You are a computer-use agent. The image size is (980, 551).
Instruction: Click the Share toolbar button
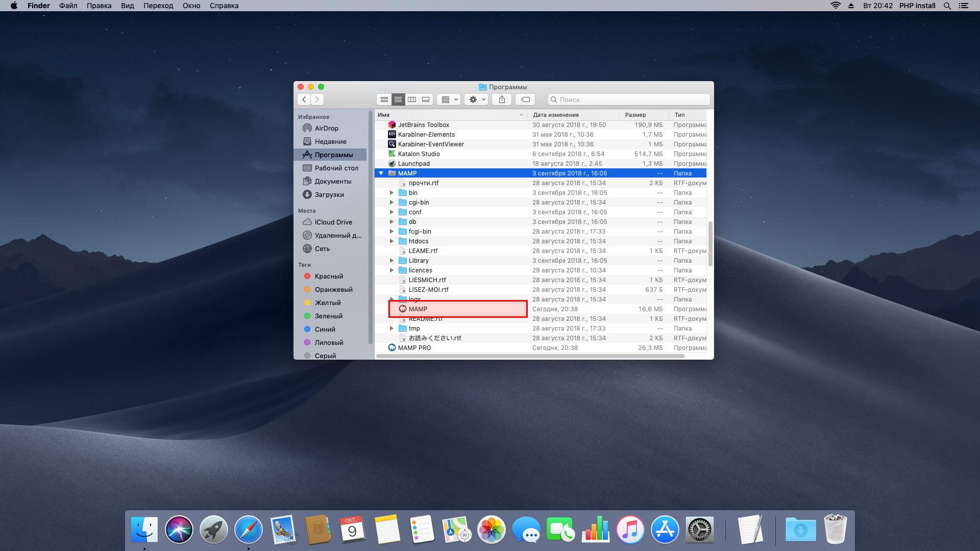(x=502, y=99)
